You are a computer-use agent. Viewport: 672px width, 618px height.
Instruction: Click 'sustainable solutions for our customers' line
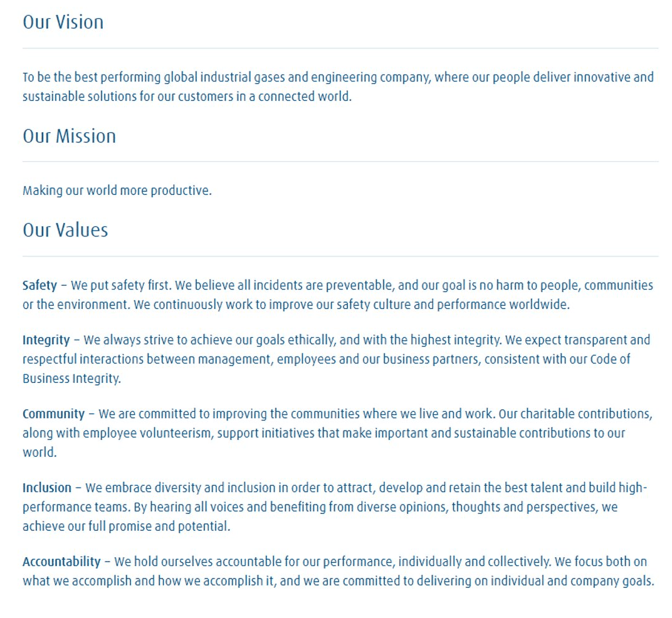coord(187,97)
